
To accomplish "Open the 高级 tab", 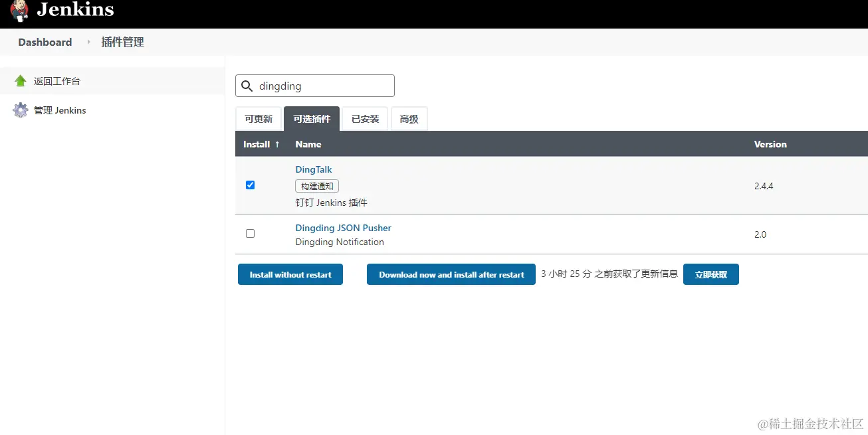I will 409,119.
